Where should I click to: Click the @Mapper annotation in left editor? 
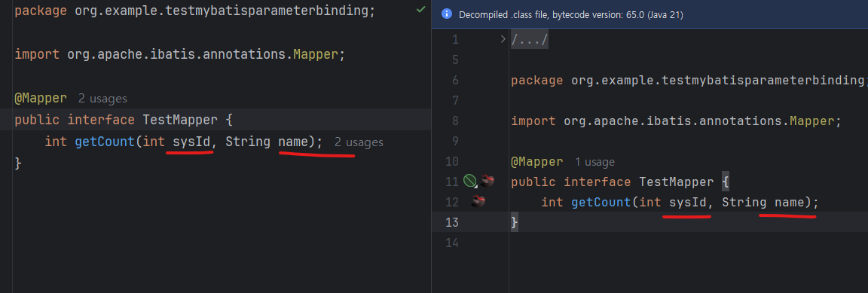point(41,99)
